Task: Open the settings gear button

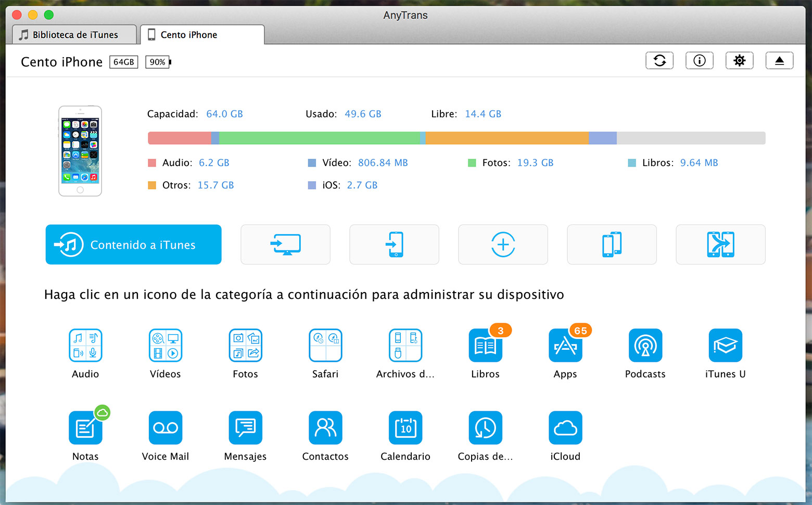Action: click(x=739, y=61)
